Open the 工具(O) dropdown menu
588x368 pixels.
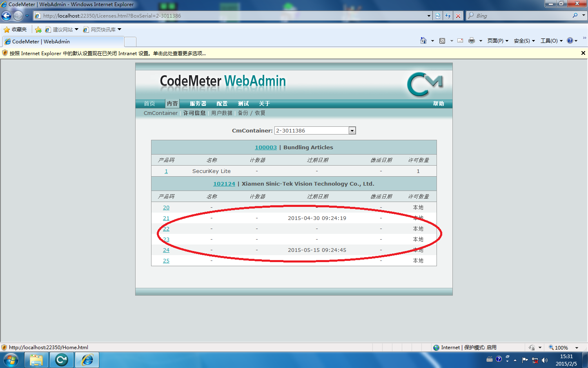(552, 40)
